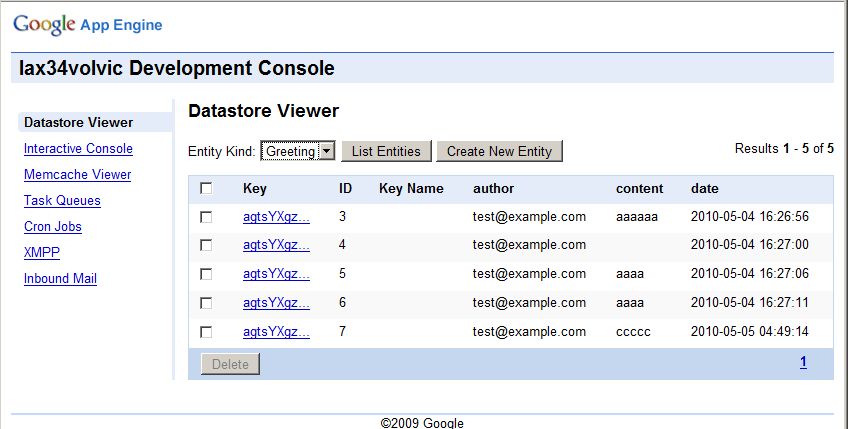Click the Create New Entity button
This screenshot has height=429, width=848.
tap(499, 151)
